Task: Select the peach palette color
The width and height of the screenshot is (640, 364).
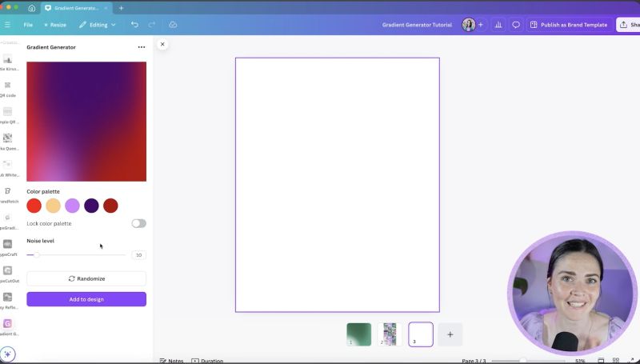Action: 53,206
